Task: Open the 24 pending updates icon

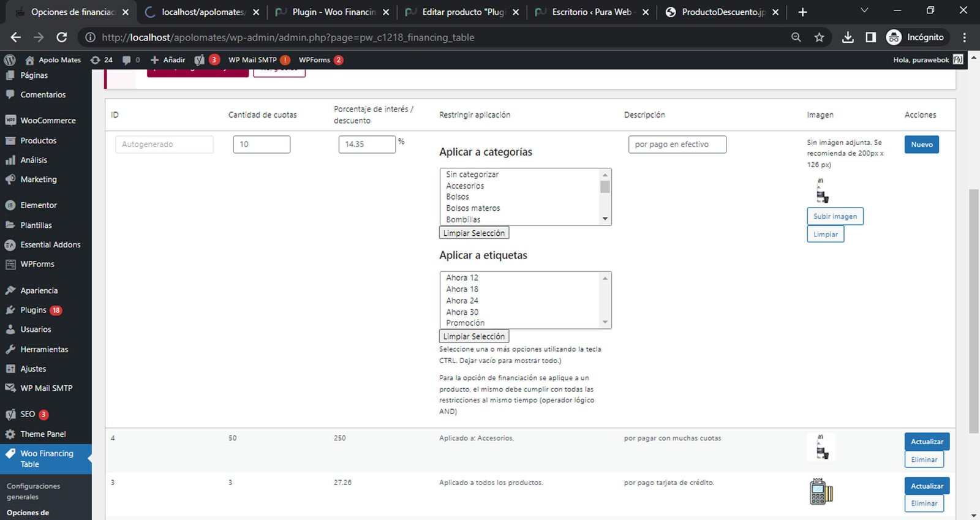Action: 102,60
